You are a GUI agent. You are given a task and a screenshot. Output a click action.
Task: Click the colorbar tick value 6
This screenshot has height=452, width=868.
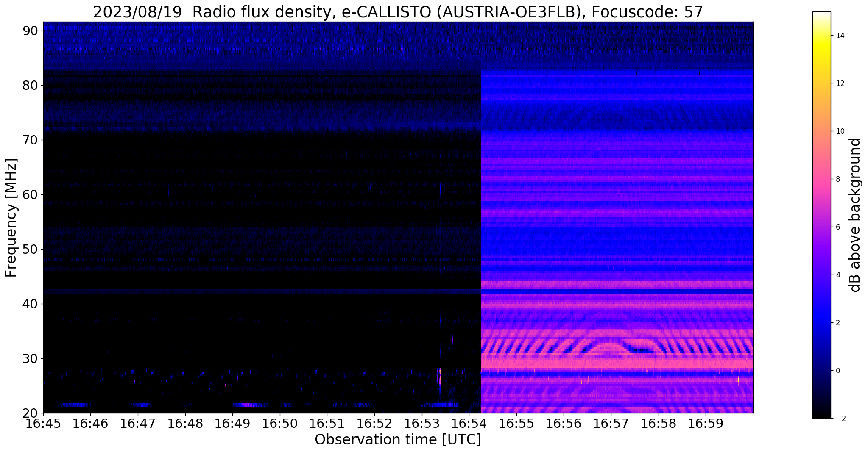[837, 227]
